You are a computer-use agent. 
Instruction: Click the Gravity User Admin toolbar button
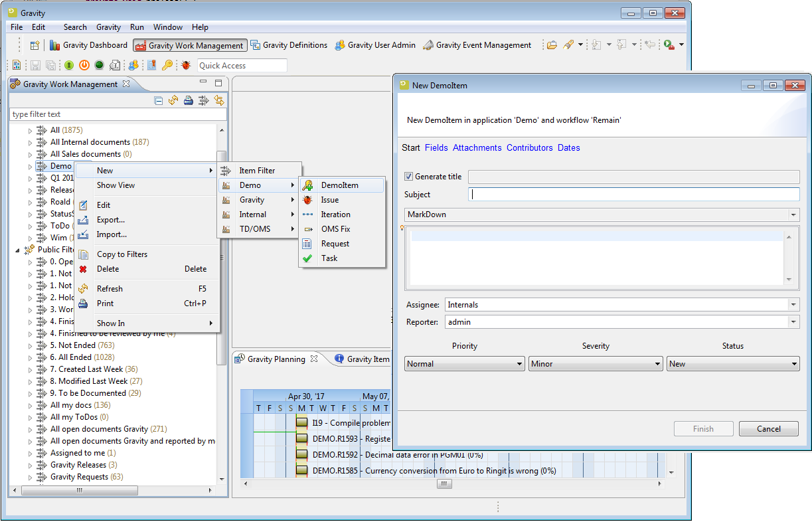[x=375, y=45]
